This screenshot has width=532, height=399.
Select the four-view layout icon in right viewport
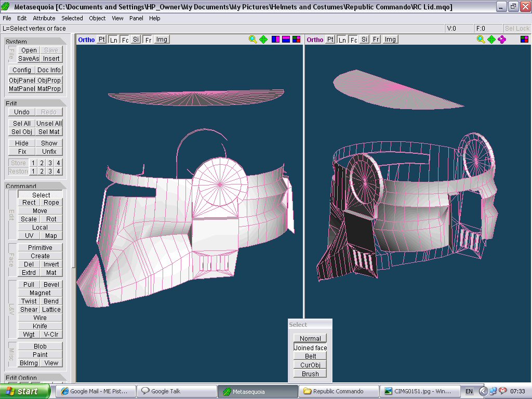click(524, 39)
